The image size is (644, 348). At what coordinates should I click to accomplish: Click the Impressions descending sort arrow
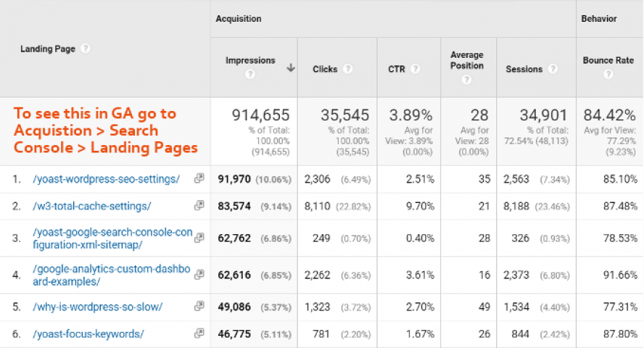pos(291,67)
